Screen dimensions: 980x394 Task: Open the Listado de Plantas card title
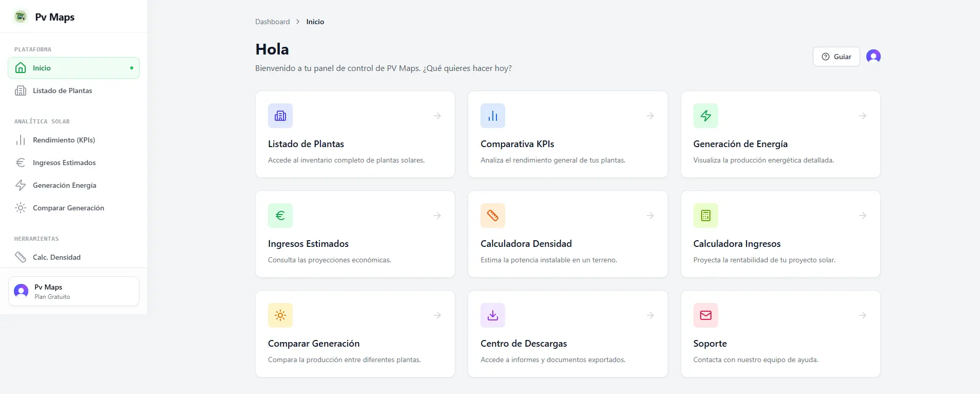(306, 144)
